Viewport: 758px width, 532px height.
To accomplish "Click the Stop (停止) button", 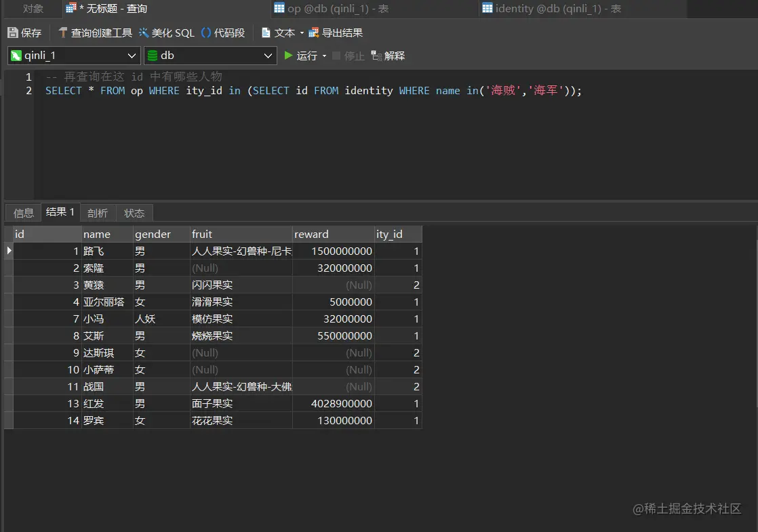I will (348, 56).
